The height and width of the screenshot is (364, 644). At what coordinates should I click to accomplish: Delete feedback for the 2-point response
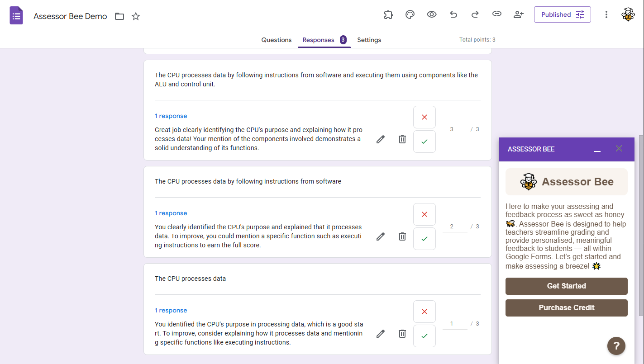point(402,236)
